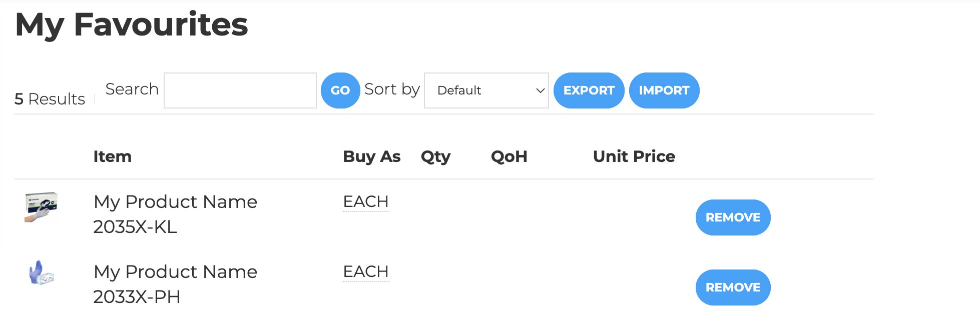Viewport: 980px width, 314px height.
Task: Open the Sort by Default dropdown
Action: tap(486, 90)
